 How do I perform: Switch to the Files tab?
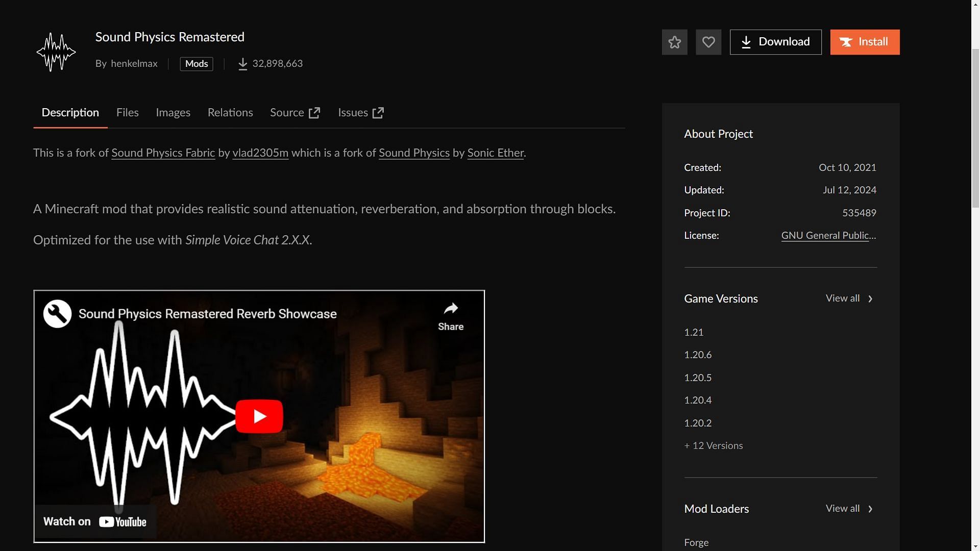(x=127, y=112)
